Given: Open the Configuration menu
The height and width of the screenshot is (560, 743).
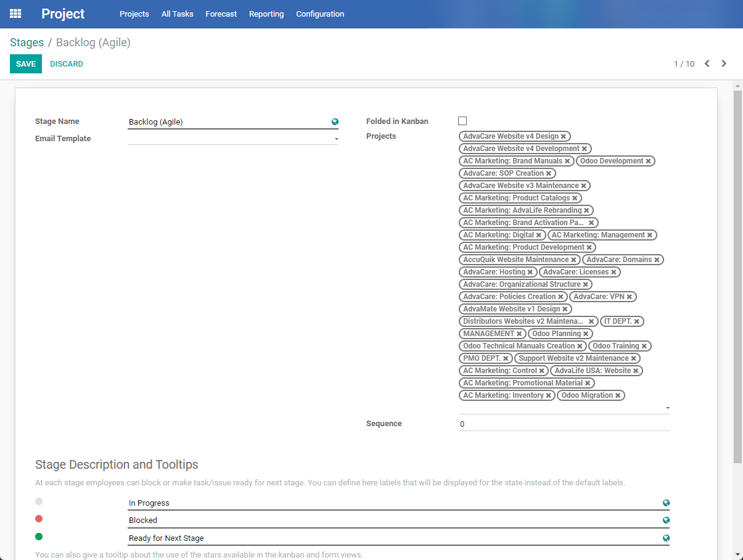Looking at the screenshot, I should coord(320,14).
